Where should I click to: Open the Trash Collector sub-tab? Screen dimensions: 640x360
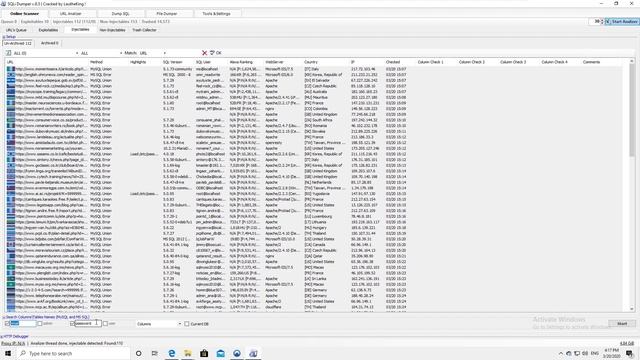point(144,30)
